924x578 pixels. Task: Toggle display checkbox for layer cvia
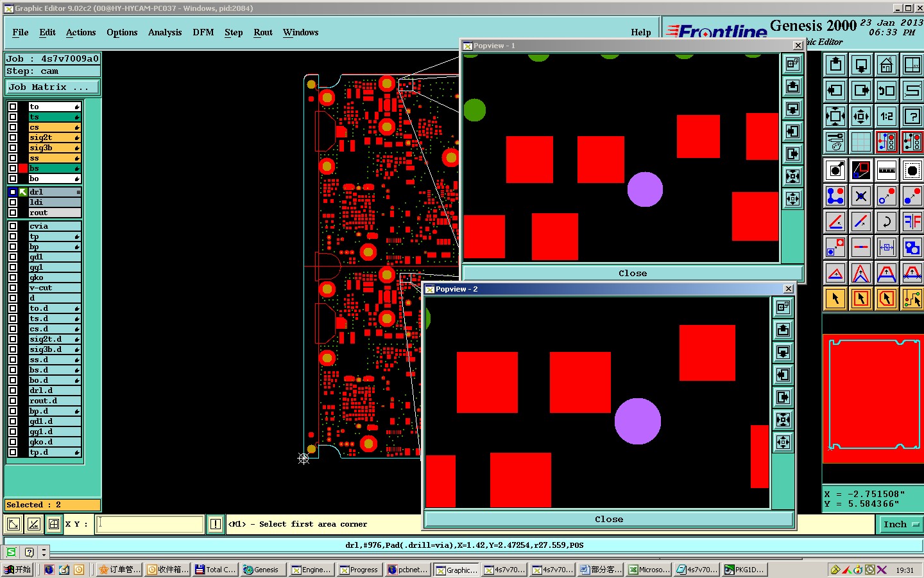point(13,226)
